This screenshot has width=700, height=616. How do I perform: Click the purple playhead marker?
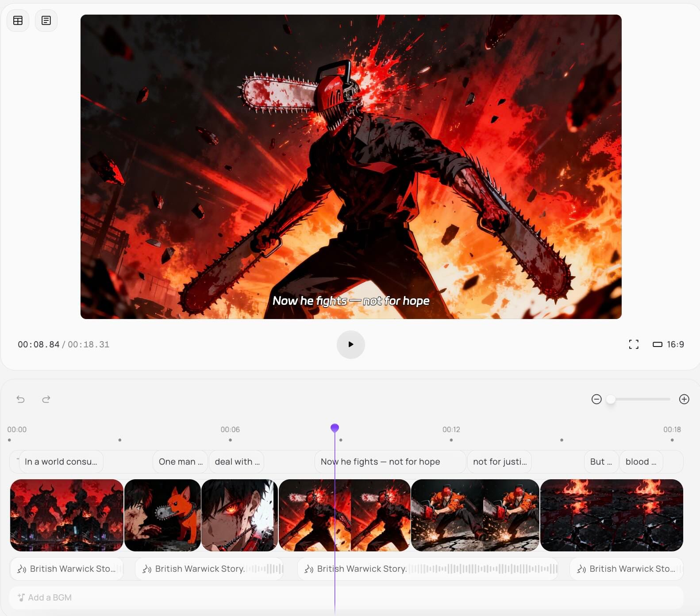335,428
